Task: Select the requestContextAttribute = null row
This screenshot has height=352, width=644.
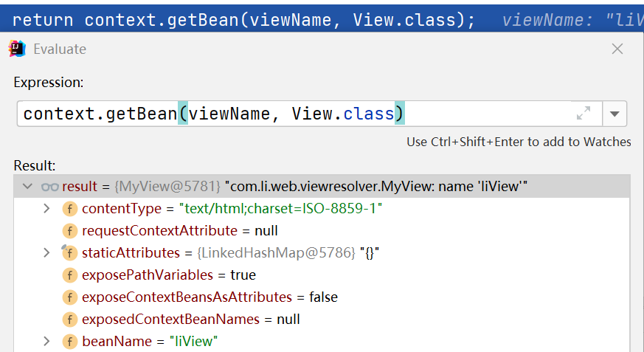Action: (179, 231)
